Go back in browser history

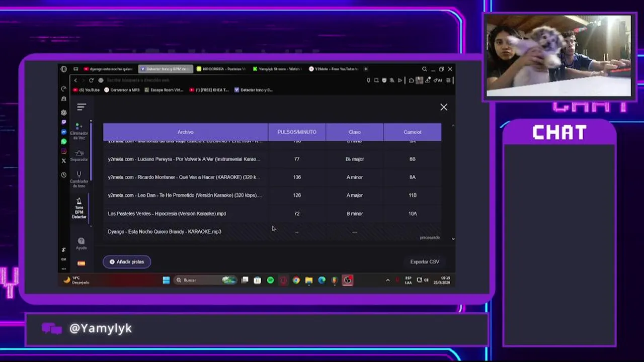tap(75, 80)
